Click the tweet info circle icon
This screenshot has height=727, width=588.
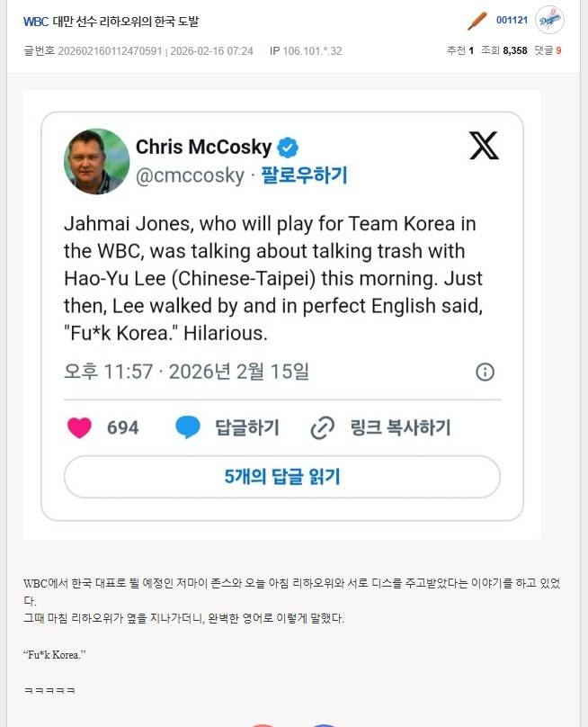click(486, 372)
